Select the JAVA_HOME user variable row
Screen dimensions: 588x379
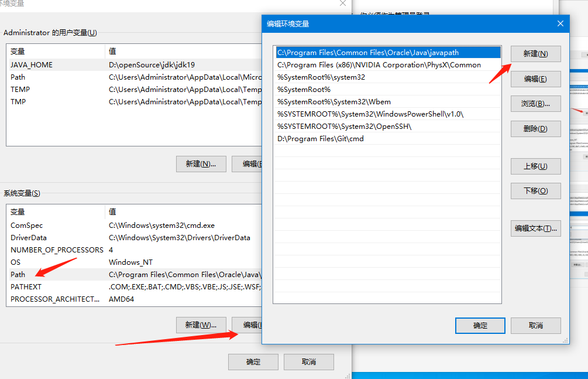click(32, 65)
